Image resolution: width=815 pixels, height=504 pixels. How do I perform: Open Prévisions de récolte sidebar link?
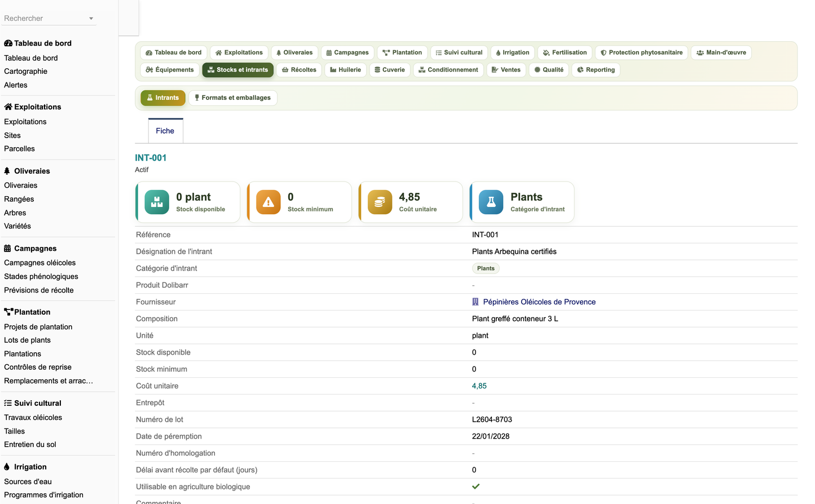pos(39,290)
